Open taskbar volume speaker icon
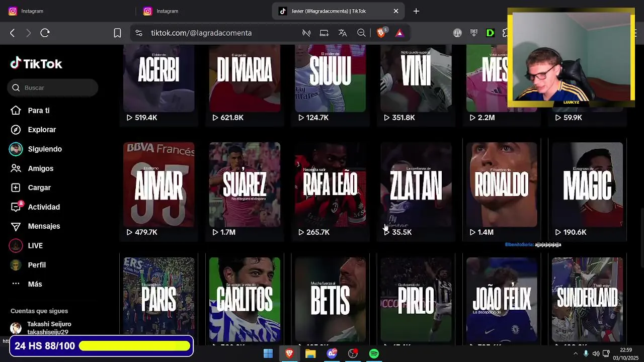This screenshot has width=644, height=362. [x=596, y=353]
